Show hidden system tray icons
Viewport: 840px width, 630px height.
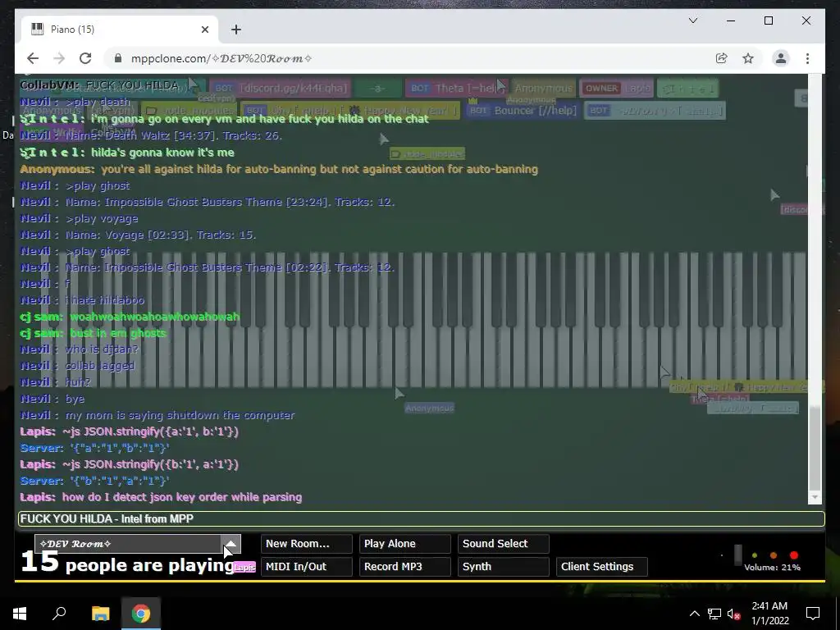(x=694, y=614)
